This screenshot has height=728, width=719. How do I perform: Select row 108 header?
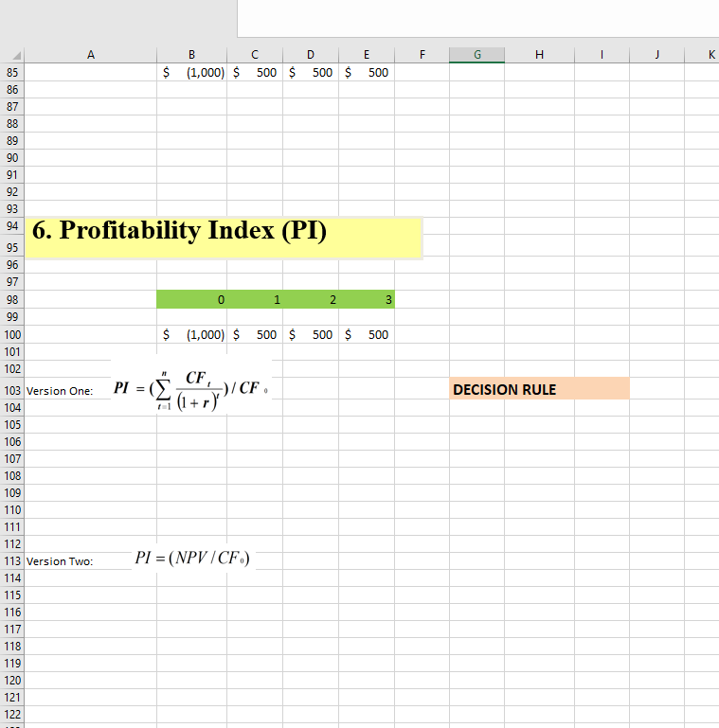coord(12,476)
